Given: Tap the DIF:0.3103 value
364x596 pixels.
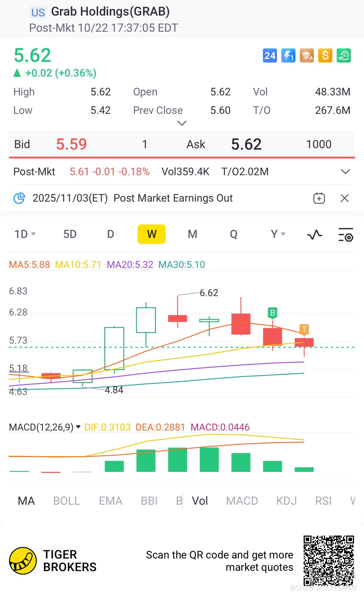Looking at the screenshot, I should (108, 427).
